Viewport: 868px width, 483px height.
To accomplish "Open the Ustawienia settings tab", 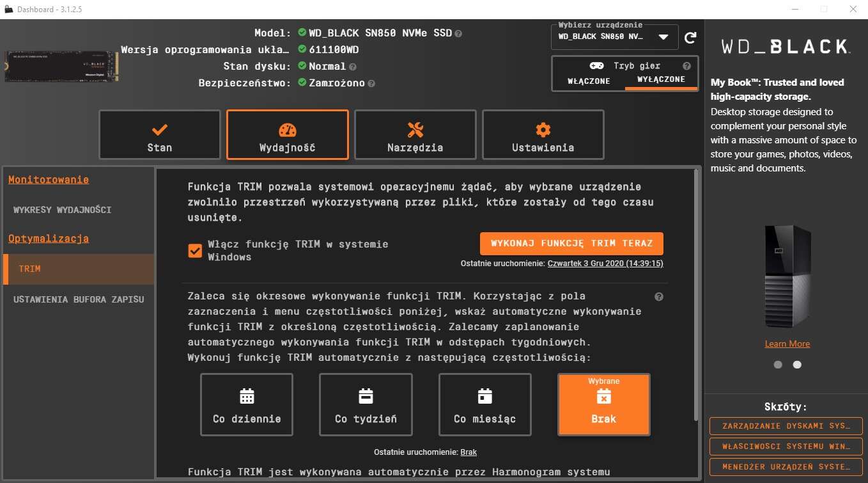I will 543,135.
